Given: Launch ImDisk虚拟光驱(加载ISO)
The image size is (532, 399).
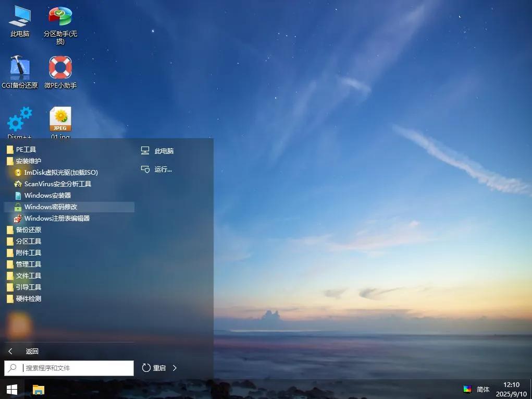Looking at the screenshot, I should (60, 173).
